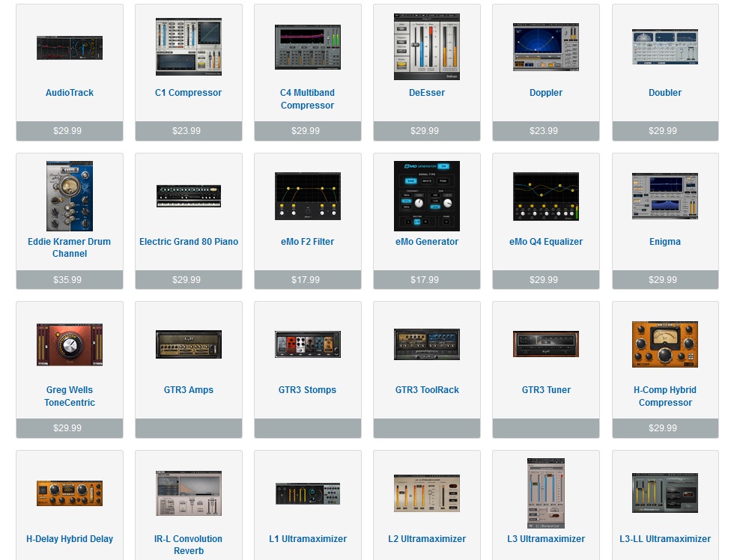Screen dimensions: 749x560
Task: Open the C1 Compressor link
Action: (x=188, y=93)
